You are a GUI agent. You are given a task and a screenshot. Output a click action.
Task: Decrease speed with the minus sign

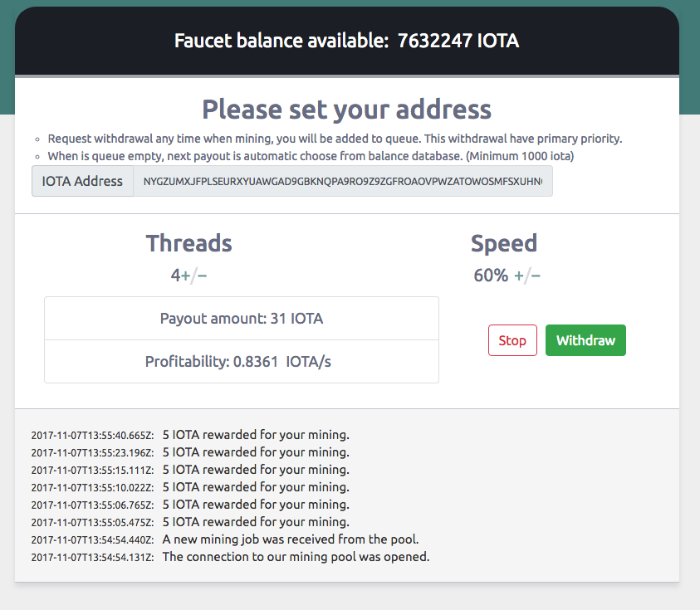click(x=536, y=276)
